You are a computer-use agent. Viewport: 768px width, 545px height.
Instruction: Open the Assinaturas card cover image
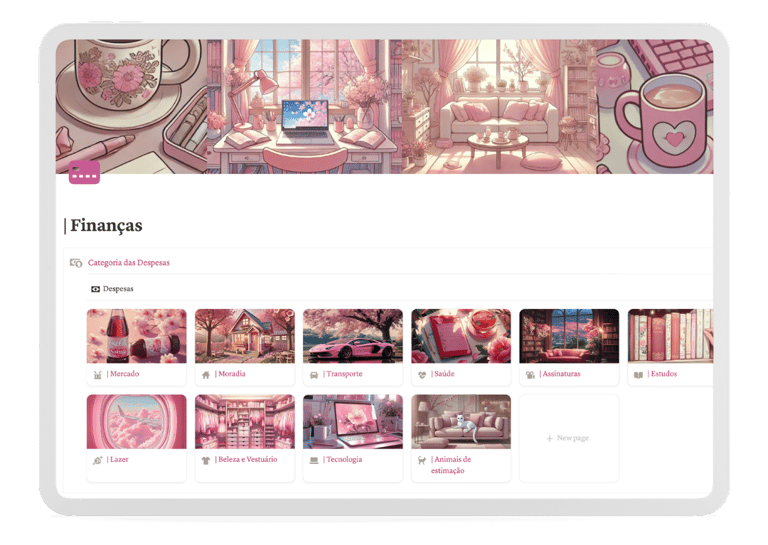tap(569, 336)
